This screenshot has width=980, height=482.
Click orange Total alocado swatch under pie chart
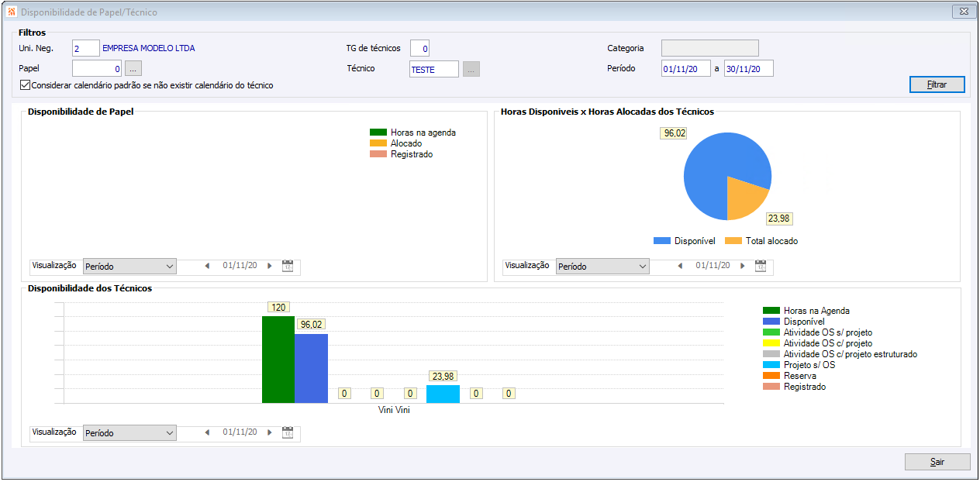(733, 241)
